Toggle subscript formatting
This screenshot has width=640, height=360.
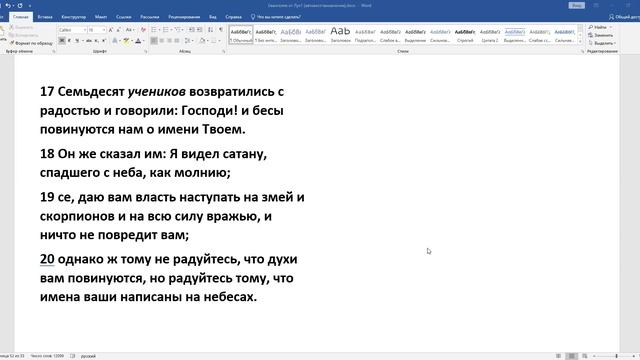point(96,41)
